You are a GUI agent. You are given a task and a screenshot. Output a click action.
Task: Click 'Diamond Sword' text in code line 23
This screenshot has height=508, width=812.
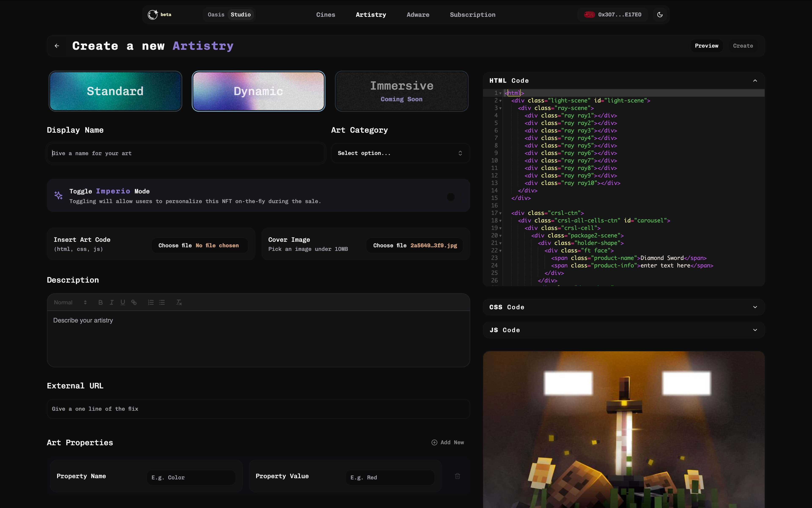coord(662,258)
